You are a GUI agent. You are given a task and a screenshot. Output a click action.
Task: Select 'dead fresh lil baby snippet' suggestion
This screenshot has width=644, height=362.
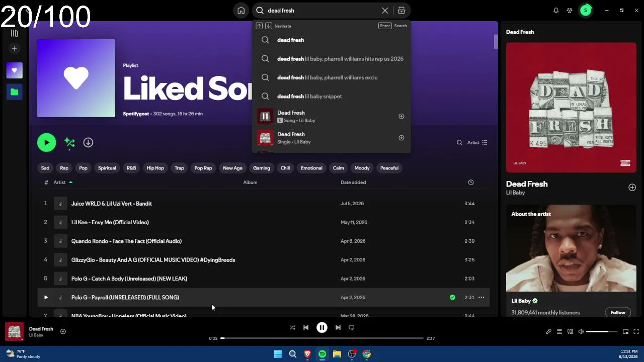click(x=332, y=97)
